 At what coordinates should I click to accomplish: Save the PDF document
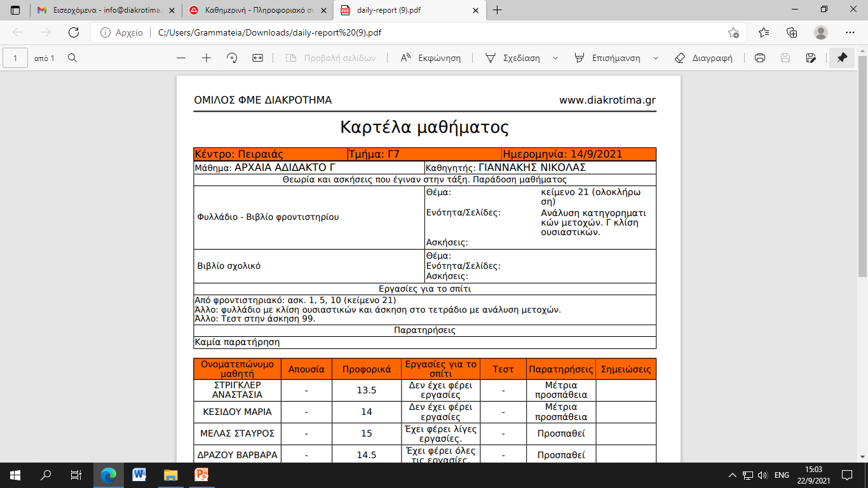[x=785, y=57]
